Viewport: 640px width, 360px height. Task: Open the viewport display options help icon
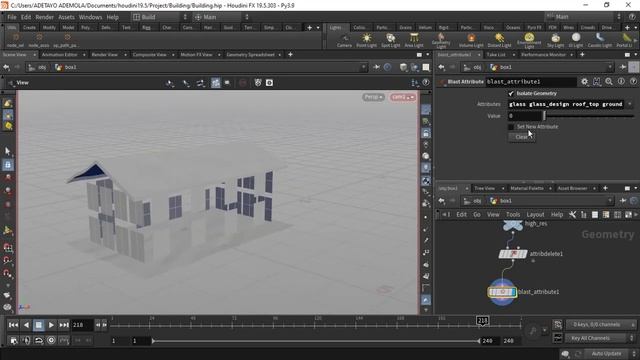click(426, 83)
